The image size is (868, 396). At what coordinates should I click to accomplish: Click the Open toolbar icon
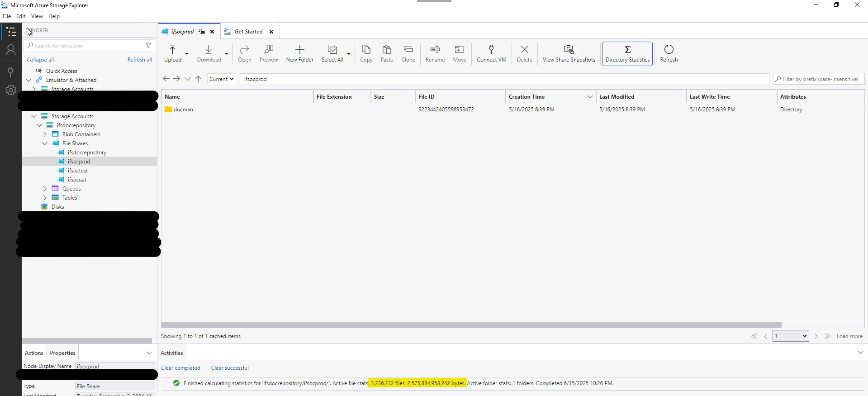click(x=245, y=53)
